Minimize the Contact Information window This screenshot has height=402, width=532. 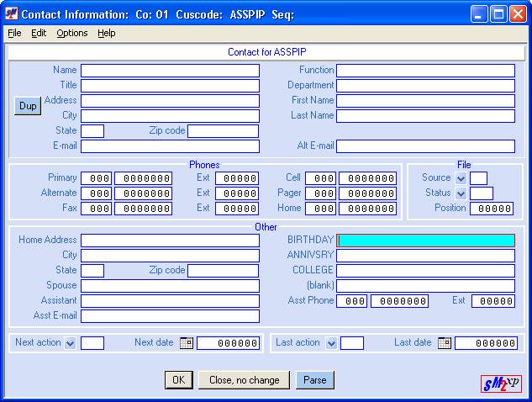pos(478,14)
